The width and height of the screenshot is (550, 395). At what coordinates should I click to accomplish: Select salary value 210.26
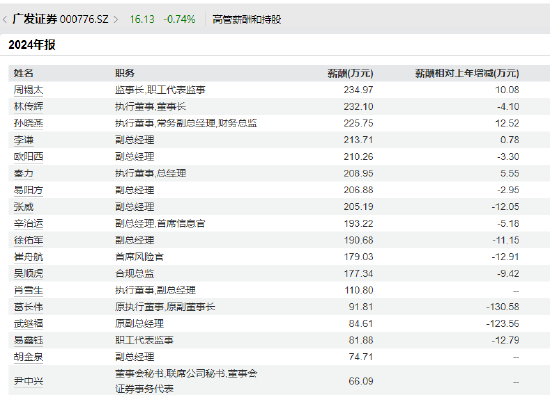click(358, 156)
